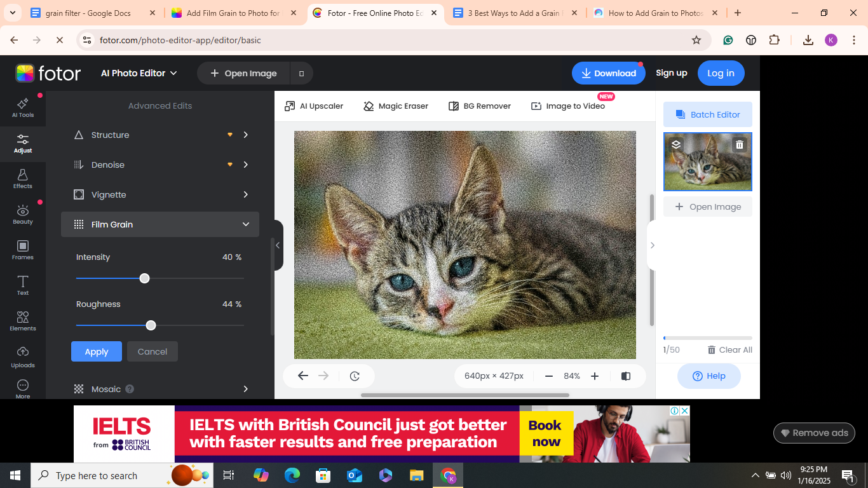Undo the last edit
Viewport: 868px width, 488px height.
click(303, 376)
